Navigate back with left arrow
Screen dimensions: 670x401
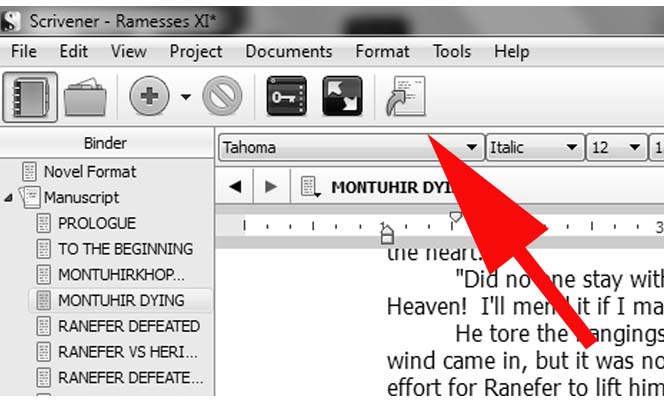click(x=235, y=186)
